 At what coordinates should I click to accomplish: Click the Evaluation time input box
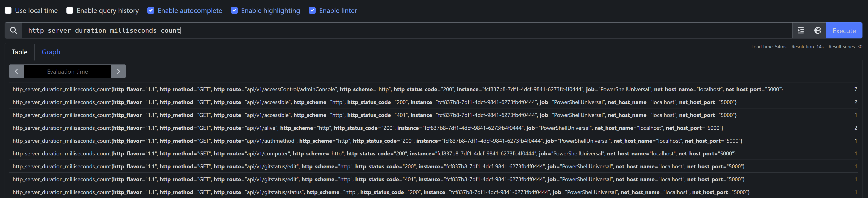[67, 71]
